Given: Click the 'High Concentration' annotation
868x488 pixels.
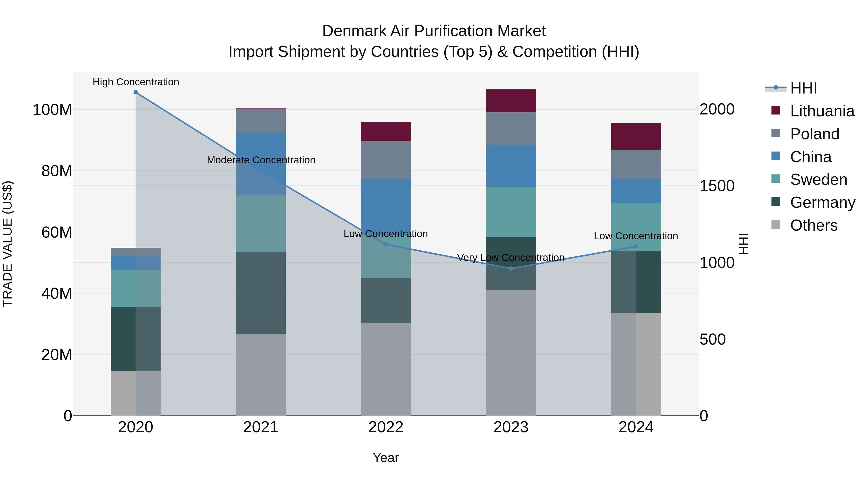Looking at the screenshot, I should 136,82.
